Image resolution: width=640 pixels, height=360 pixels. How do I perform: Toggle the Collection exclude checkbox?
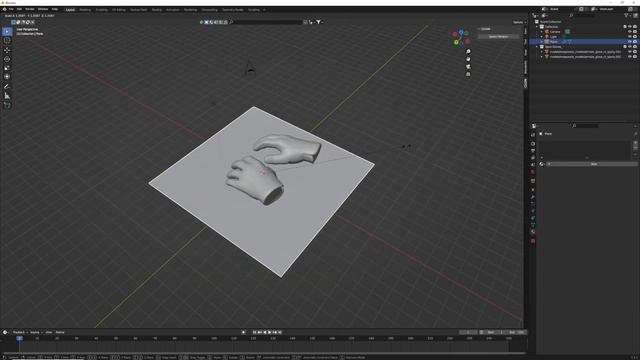pos(625,27)
